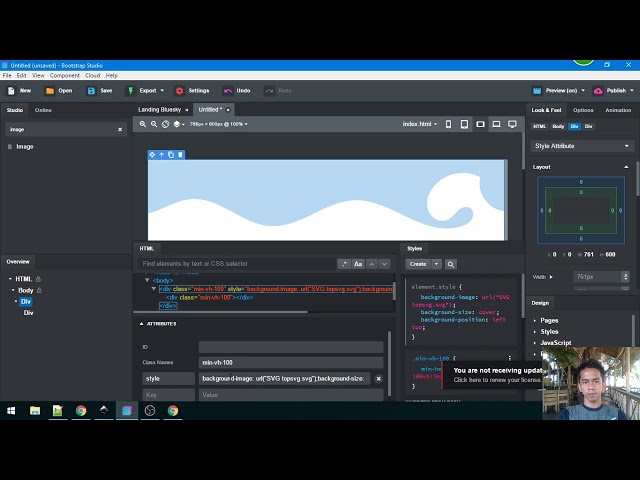Select the tablet portrait viewport icon

click(464, 124)
